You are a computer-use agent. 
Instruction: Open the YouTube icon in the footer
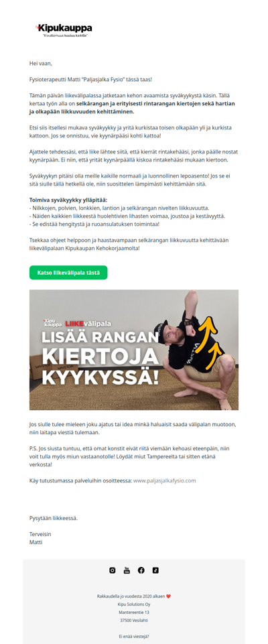(x=127, y=570)
